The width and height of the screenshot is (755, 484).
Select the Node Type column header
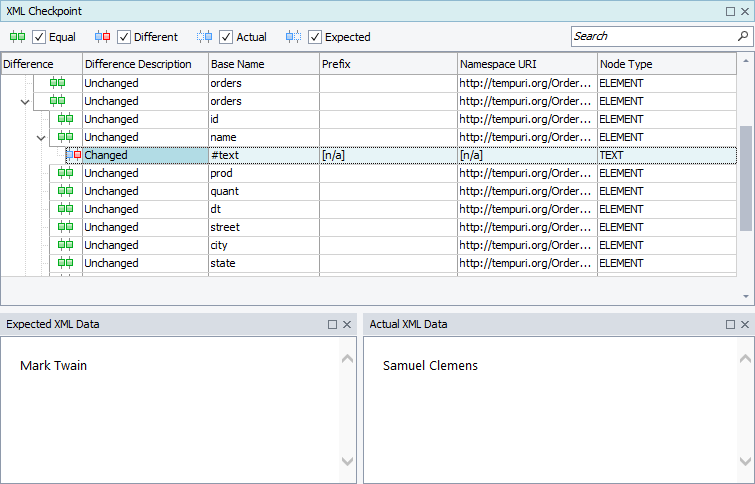click(x=667, y=64)
